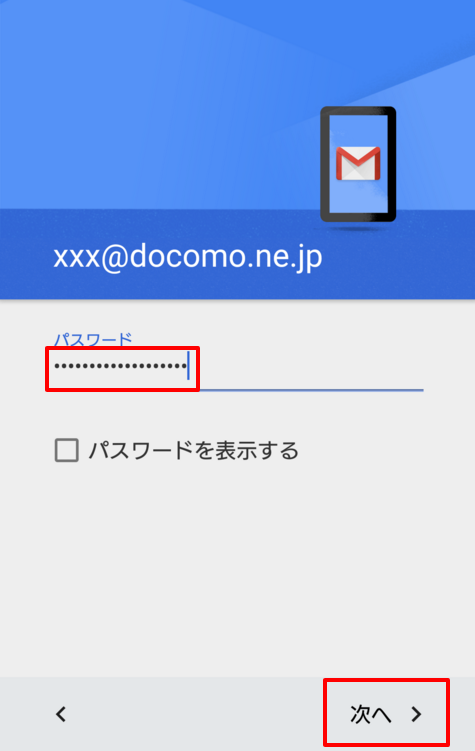Image resolution: width=475 pixels, height=751 pixels.
Task: Proceed with the 次へ button
Action: tap(386, 714)
